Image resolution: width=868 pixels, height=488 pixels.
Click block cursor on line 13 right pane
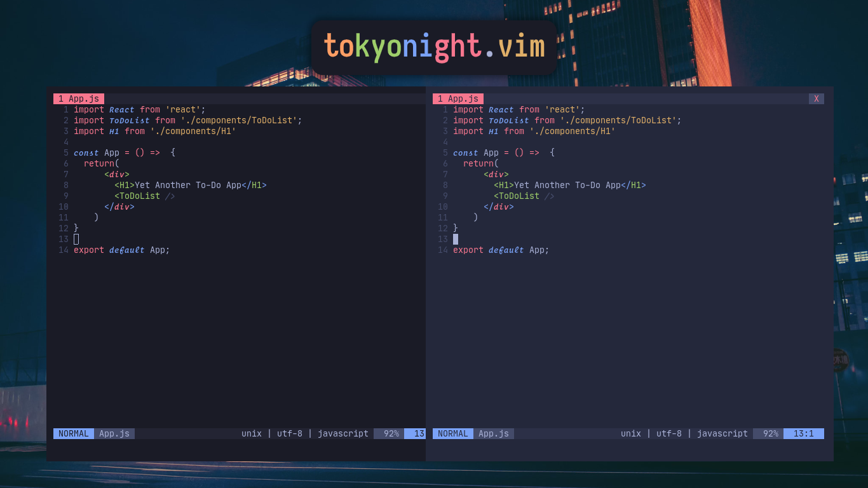pyautogui.click(x=456, y=239)
